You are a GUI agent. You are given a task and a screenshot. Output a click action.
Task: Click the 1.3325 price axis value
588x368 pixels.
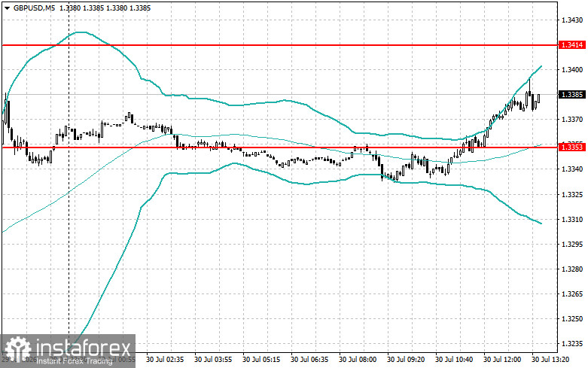pyautogui.click(x=572, y=194)
